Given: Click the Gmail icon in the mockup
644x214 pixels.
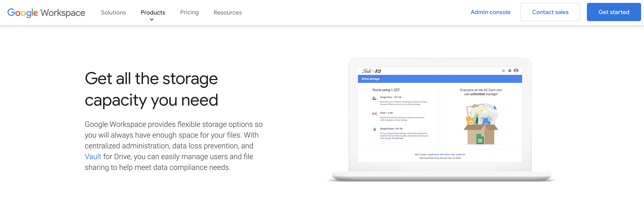Looking at the screenshot, I should pos(374,114).
